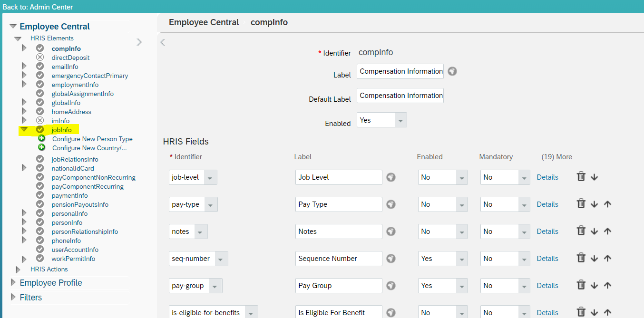Click the enabled check icon beside jobInfo
This screenshot has height=318, width=644.
point(40,129)
